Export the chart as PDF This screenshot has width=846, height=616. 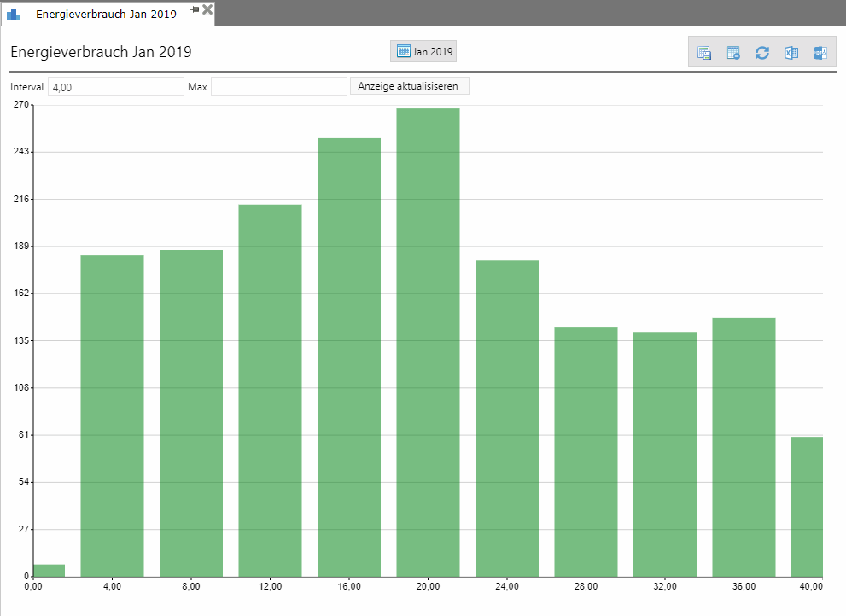[x=820, y=53]
